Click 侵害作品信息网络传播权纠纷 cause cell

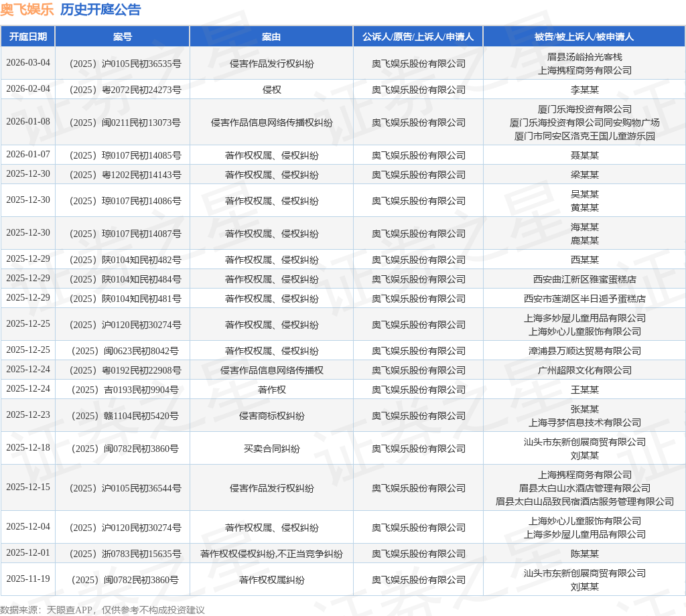click(x=272, y=123)
